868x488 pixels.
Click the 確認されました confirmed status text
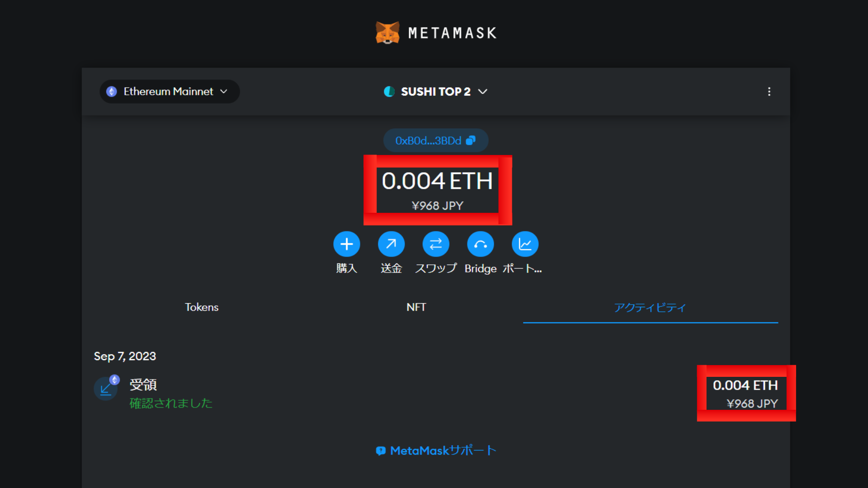coord(171,403)
